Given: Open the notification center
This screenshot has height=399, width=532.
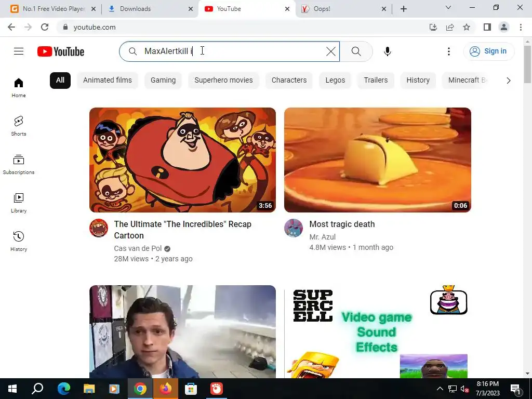Looking at the screenshot, I should [x=516, y=389].
